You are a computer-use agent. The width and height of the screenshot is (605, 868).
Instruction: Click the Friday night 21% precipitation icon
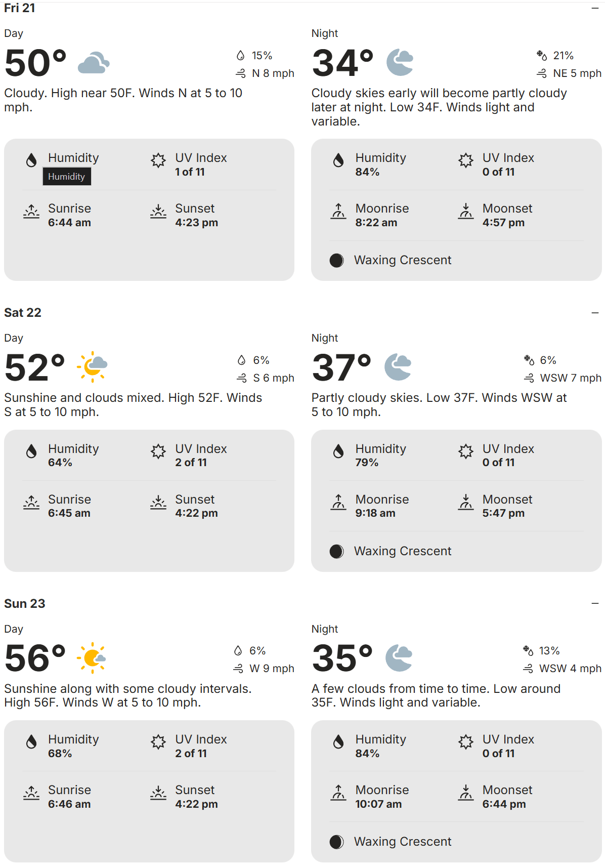542,55
